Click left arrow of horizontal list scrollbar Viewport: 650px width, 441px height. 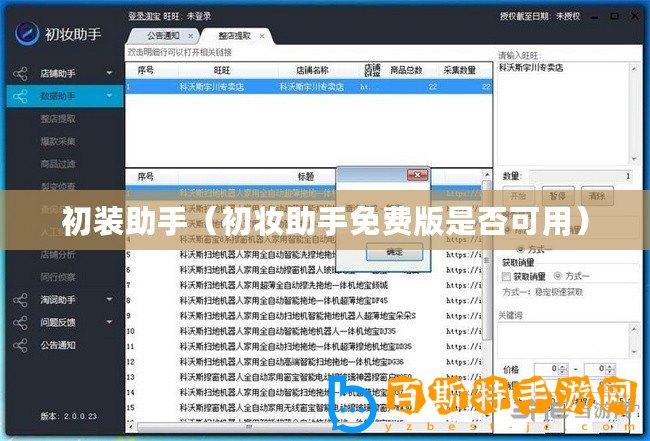coord(131,426)
